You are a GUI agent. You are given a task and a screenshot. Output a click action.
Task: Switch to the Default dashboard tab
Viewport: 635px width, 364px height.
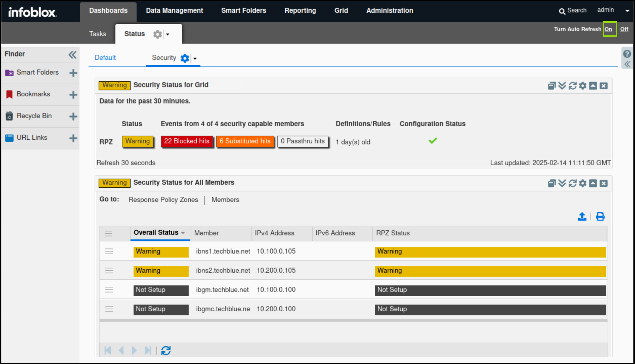point(105,58)
